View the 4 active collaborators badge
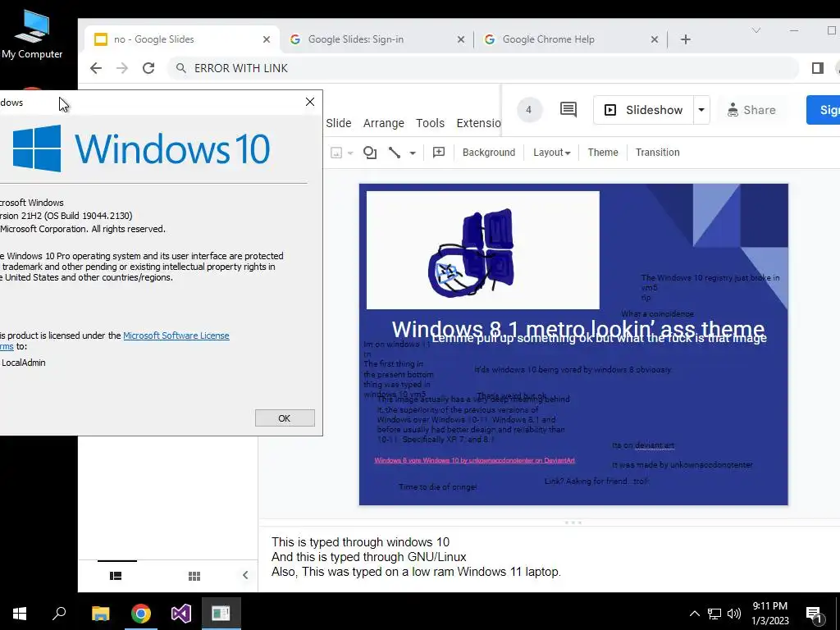 tap(529, 110)
